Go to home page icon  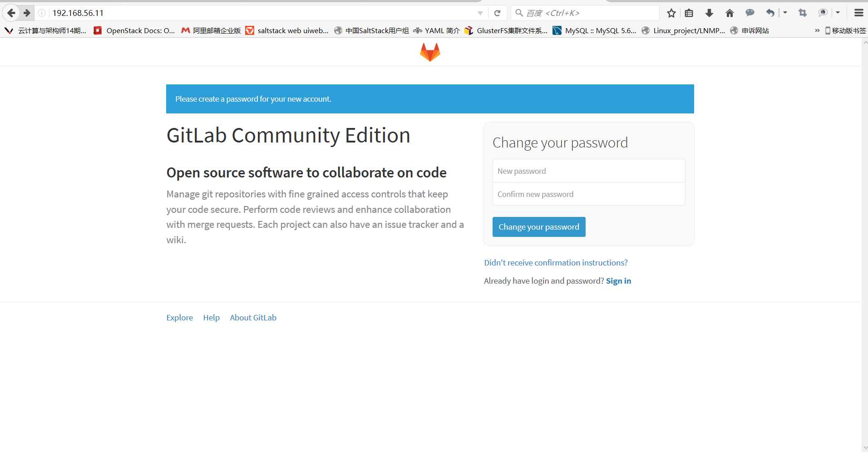pos(730,13)
